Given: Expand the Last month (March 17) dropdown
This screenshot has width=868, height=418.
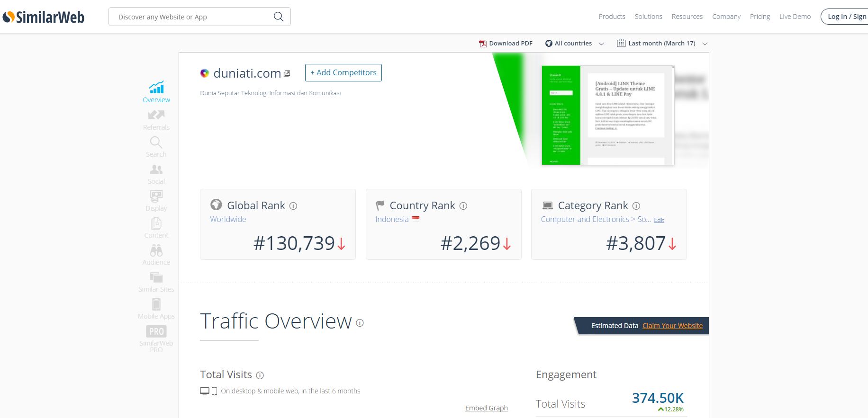Looking at the screenshot, I should click(x=662, y=43).
